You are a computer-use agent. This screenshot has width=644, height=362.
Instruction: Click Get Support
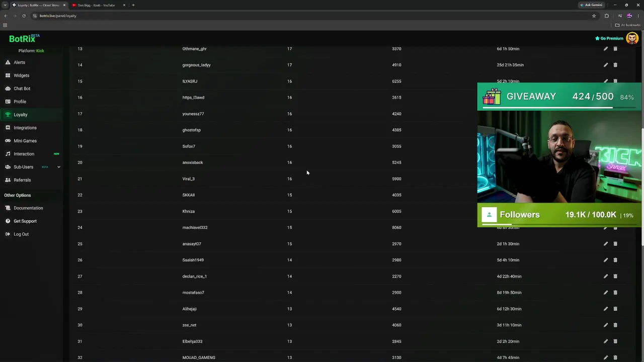point(25,221)
